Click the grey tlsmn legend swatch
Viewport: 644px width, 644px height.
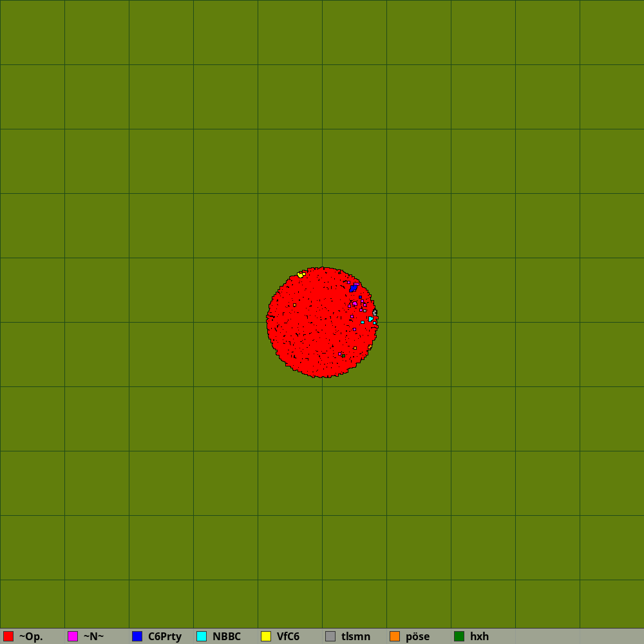pos(330,636)
